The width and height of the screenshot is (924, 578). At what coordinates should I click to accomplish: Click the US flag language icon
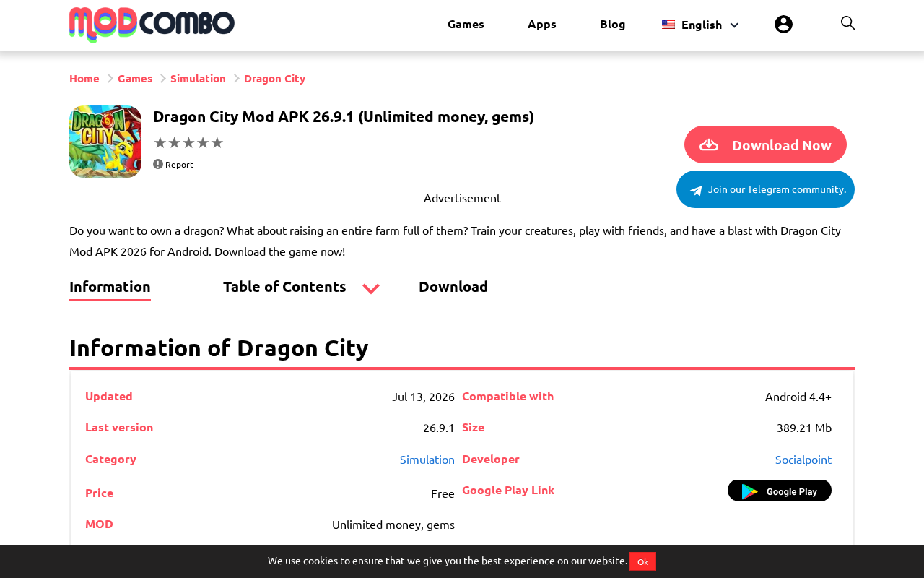[668, 25]
